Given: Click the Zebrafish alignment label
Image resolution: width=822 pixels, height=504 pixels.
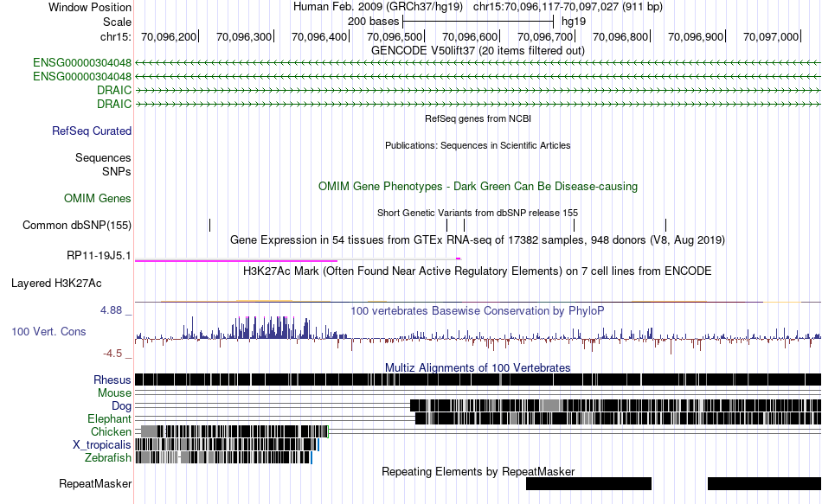Looking at the screenshot, I should pos(107,458).
